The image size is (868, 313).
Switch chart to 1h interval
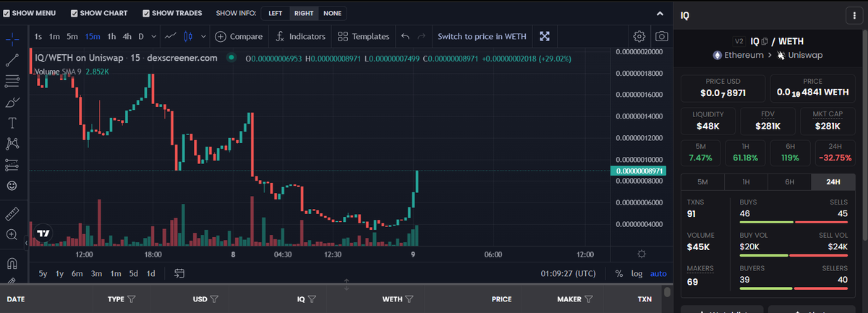point(111,36)
